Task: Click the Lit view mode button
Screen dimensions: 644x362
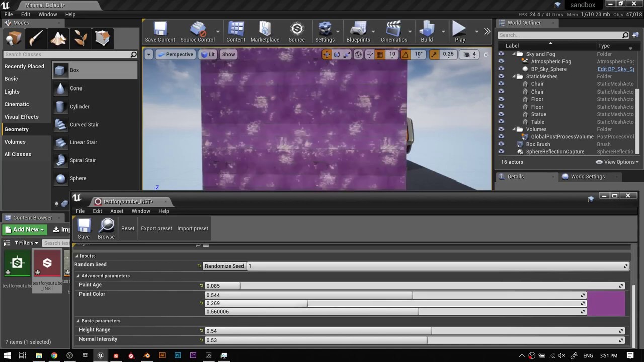Action: pos(208,54)
